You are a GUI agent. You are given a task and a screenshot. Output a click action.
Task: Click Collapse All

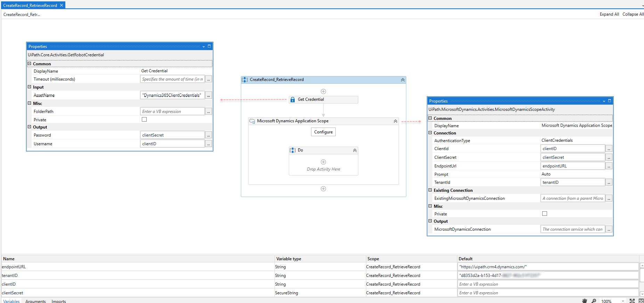click(633, 14)
